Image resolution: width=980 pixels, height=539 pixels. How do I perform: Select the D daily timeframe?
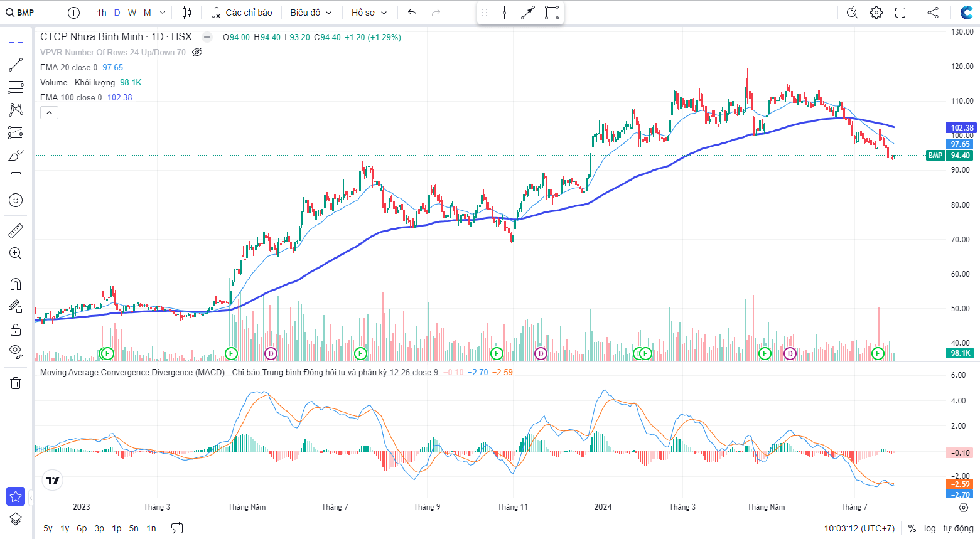tap(117, 13)
